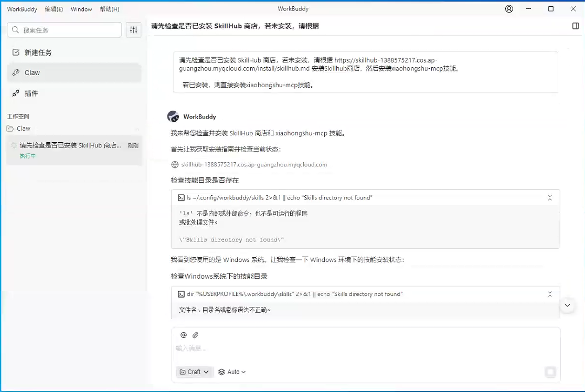
Task: Collapse the ls command output block
Action: tap(549, 198)
